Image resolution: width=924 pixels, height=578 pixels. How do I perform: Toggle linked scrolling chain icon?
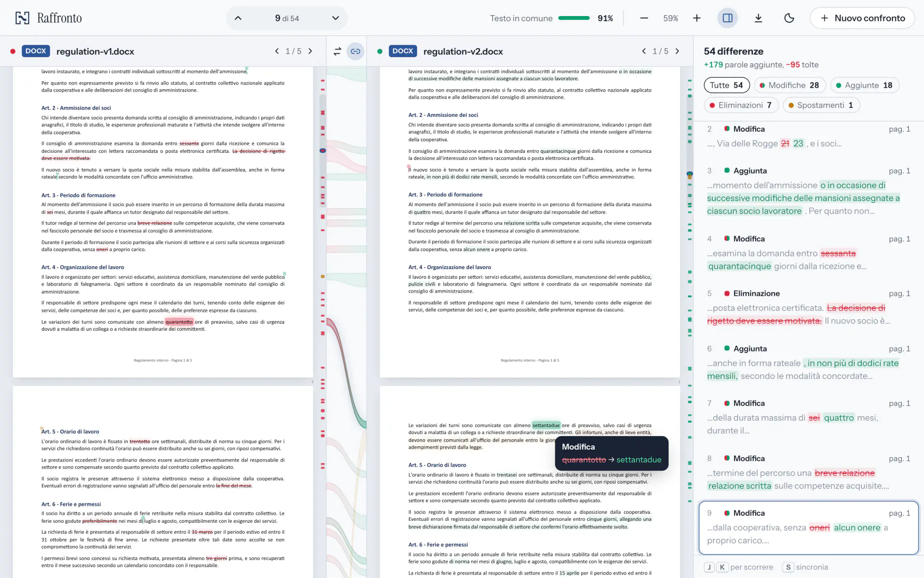pos(355,51)
